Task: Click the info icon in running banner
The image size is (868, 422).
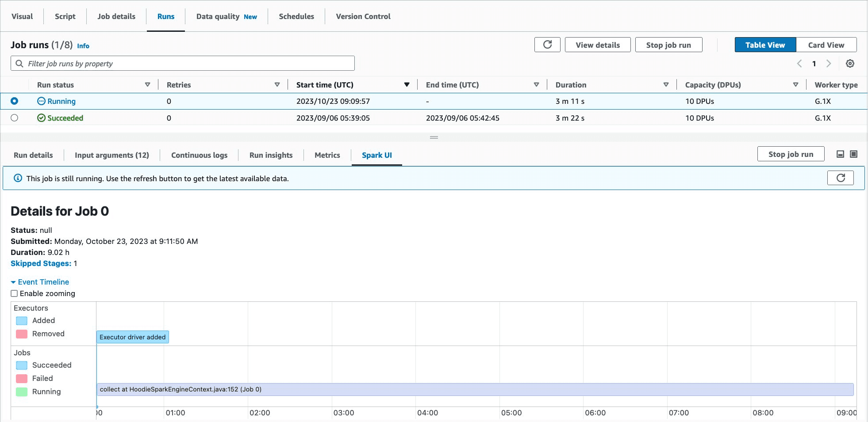Action: [x=18, y=178]
